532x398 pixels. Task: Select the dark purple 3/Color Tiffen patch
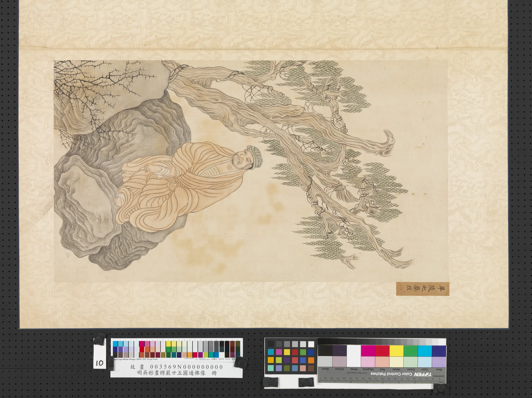tap(340, 351)
